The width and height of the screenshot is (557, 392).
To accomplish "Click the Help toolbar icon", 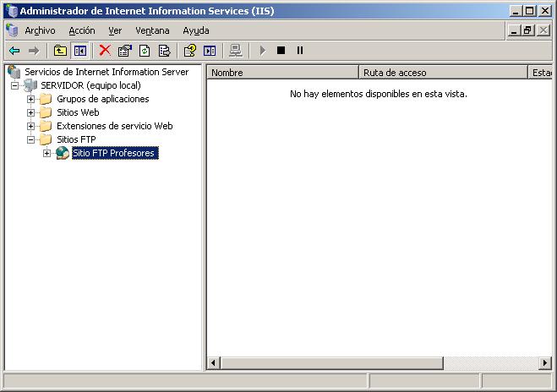I will (x=190, y=51).
